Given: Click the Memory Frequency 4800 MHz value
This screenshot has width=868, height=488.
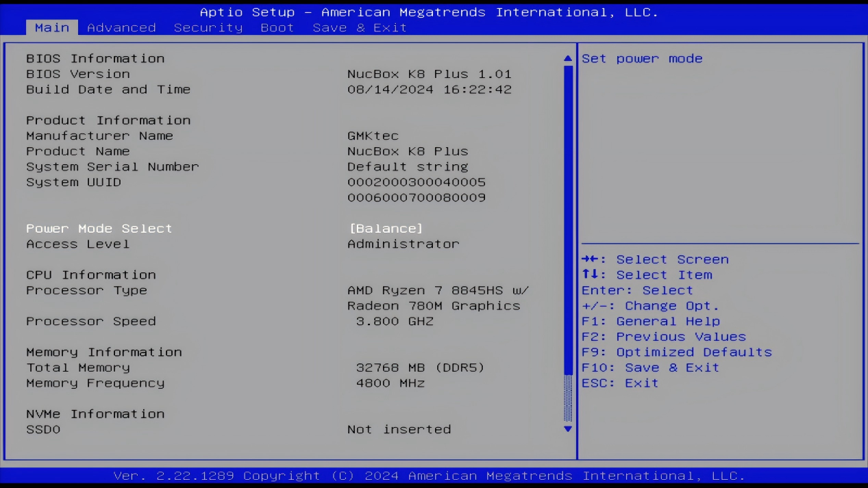Looking at the screenshot, I should pyautogui.click(x=390, y=383).
